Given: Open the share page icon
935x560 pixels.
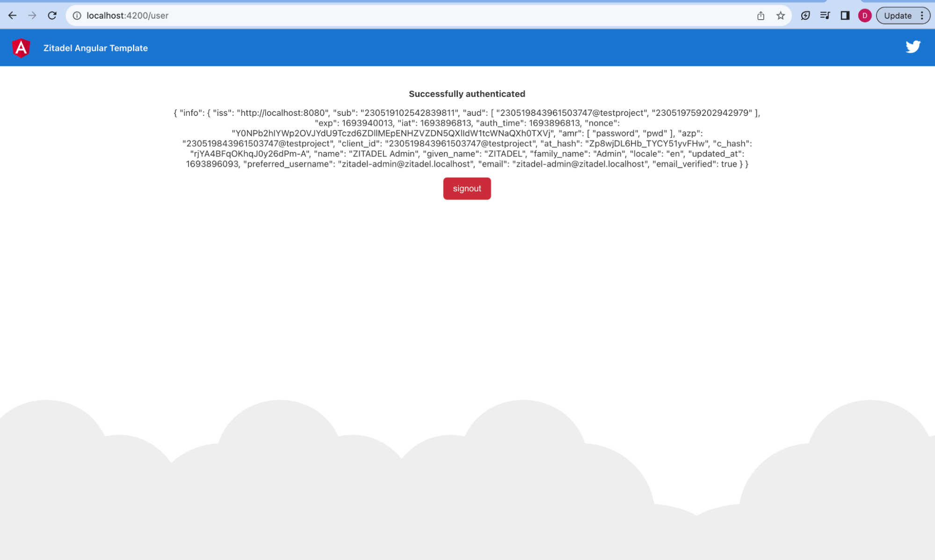Looking at the screenshot, I should (x=761, y=15).
